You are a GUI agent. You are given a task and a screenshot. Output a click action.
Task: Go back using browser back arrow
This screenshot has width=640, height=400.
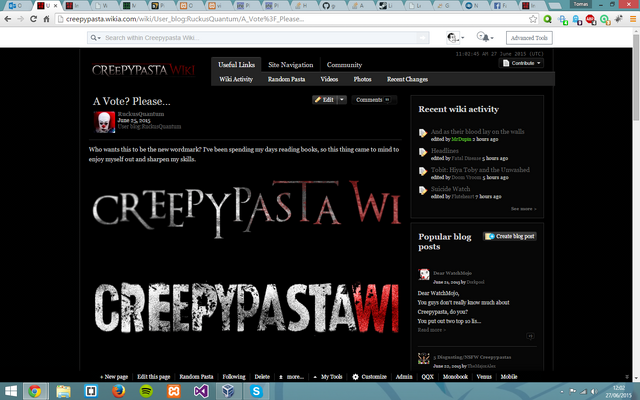[7, 19]
